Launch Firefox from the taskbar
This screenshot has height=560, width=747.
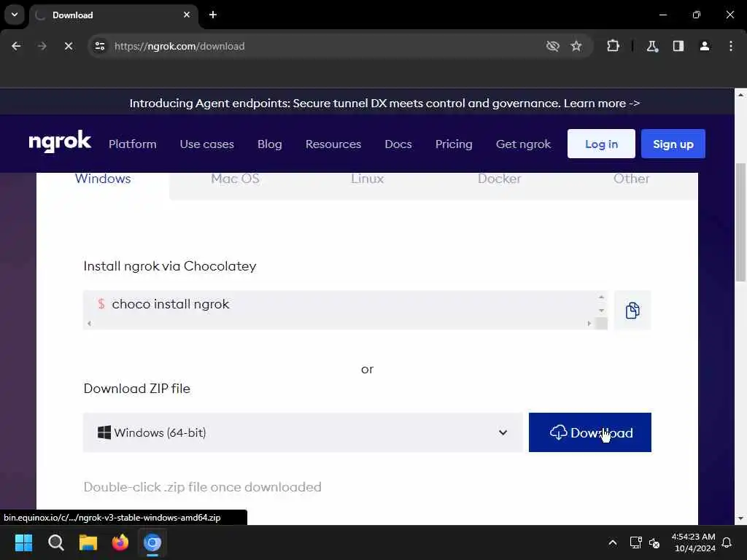click(x=120, y=542)
